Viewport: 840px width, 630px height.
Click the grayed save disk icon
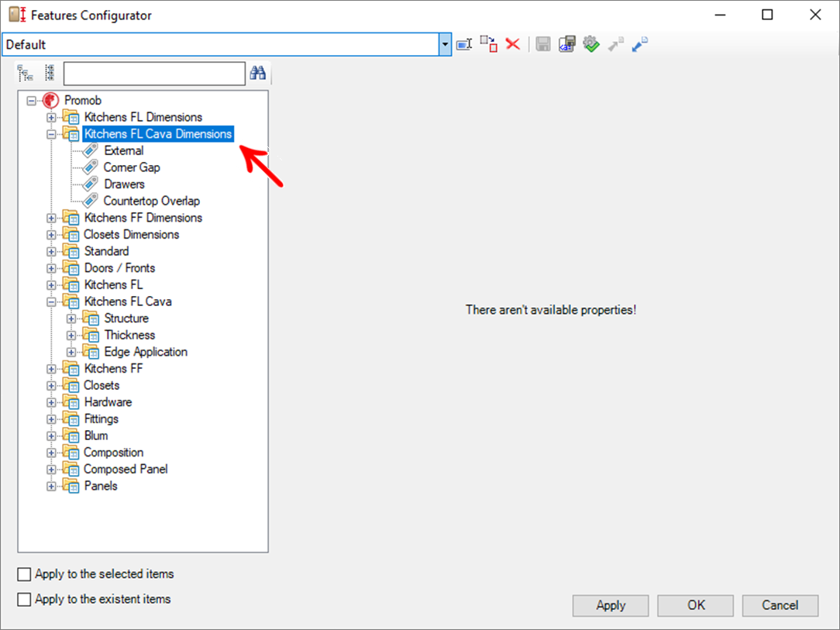(x=543, y=44)
